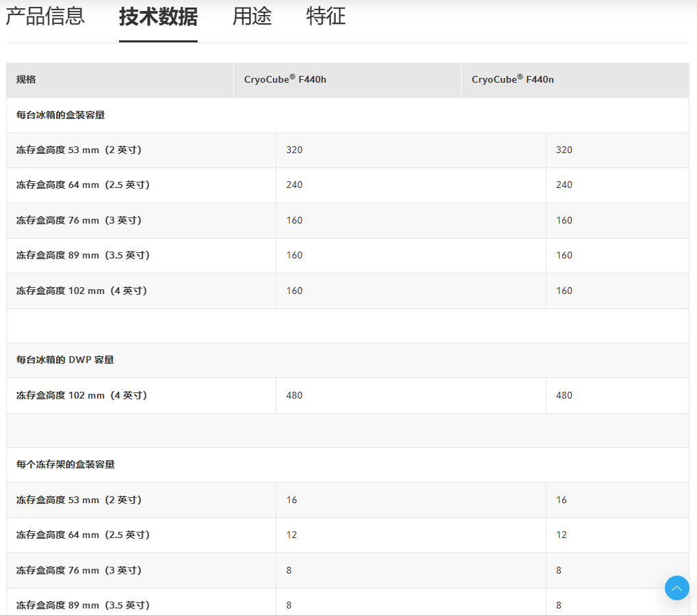The height and width of the screenshot is (616, 697).
Task: Click the F440h value 320
Action: pos(294,150)
